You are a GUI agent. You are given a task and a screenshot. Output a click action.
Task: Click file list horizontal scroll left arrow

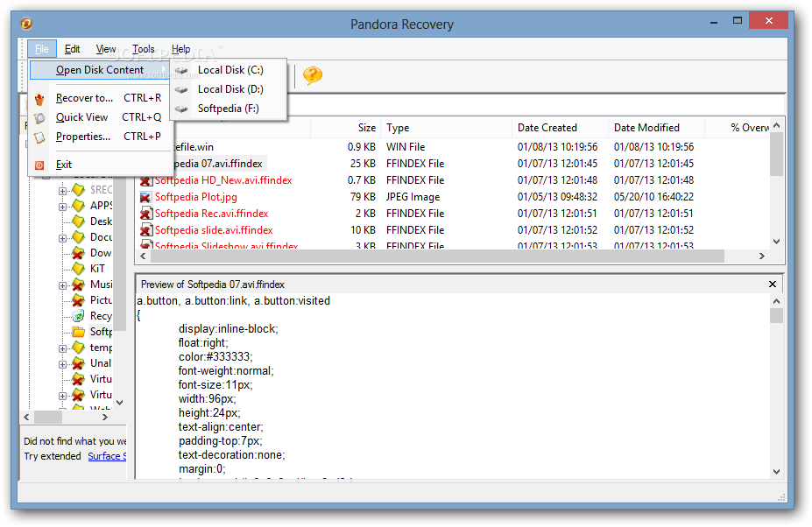pyautogui.click(x=143, y=256)
